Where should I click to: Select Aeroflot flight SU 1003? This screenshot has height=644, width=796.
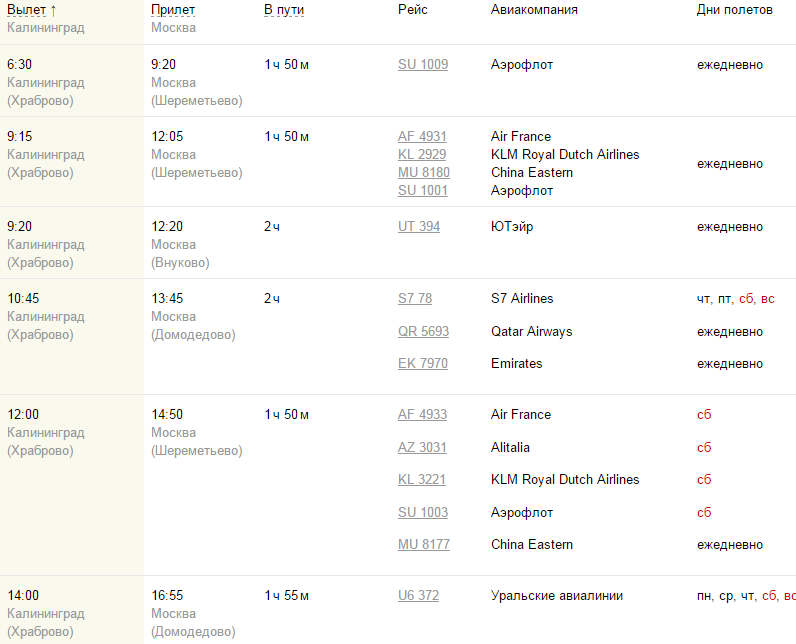coord(423,513)
